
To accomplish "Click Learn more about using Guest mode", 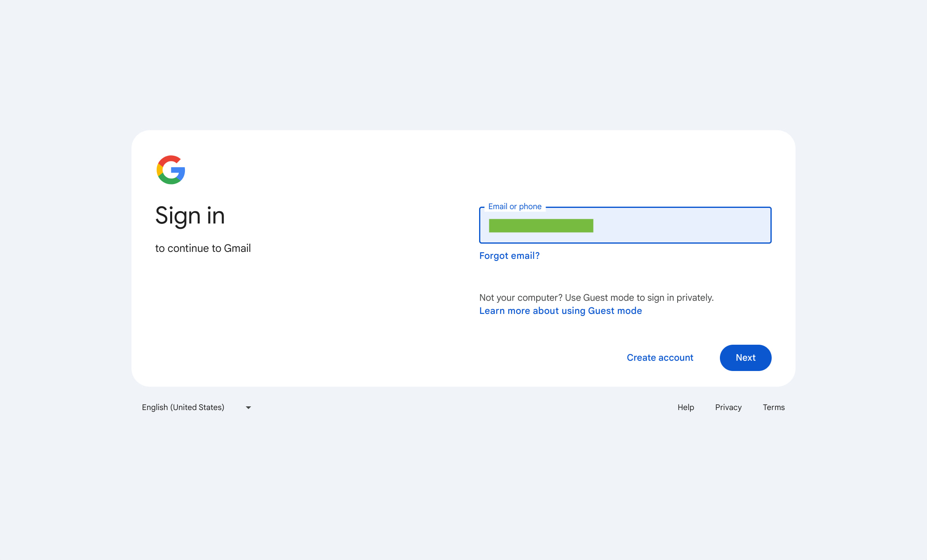I will coord(560,311).
